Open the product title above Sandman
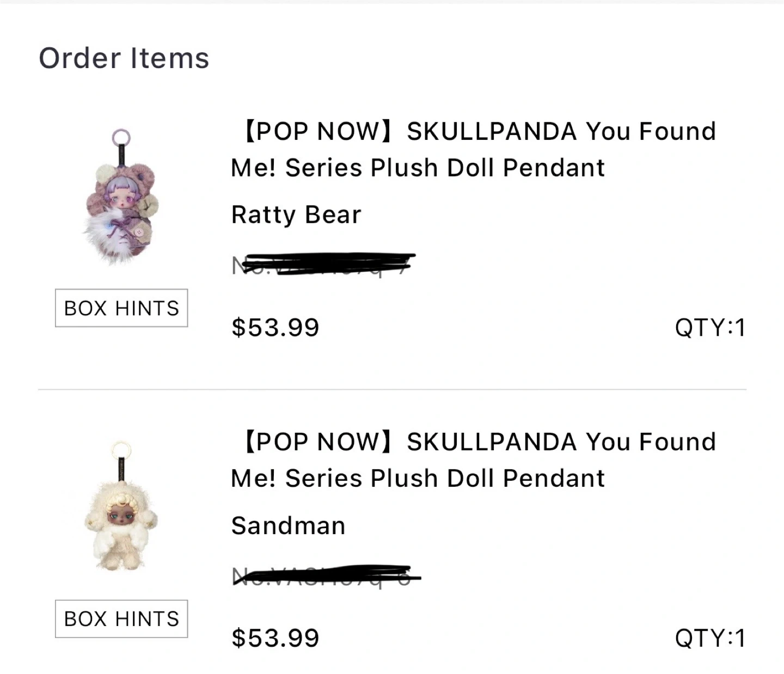Screen dimensions: 784x674 click(473, 460)
